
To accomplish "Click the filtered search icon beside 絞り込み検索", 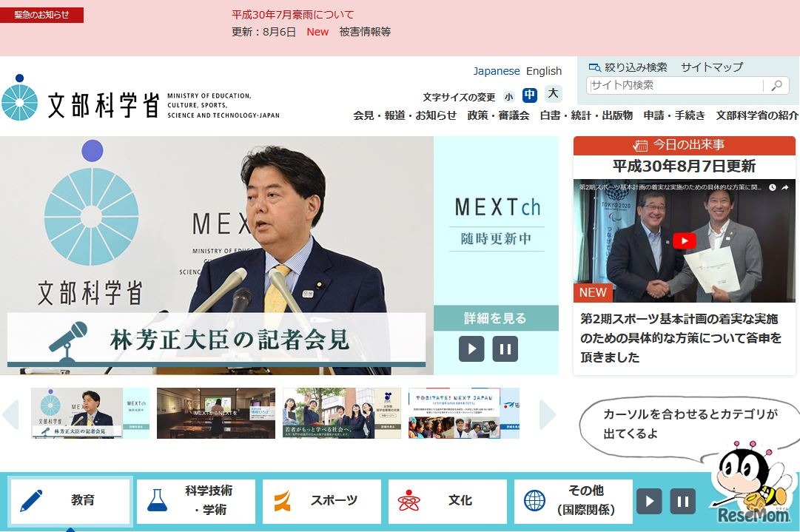I will (x=594, y=67).
